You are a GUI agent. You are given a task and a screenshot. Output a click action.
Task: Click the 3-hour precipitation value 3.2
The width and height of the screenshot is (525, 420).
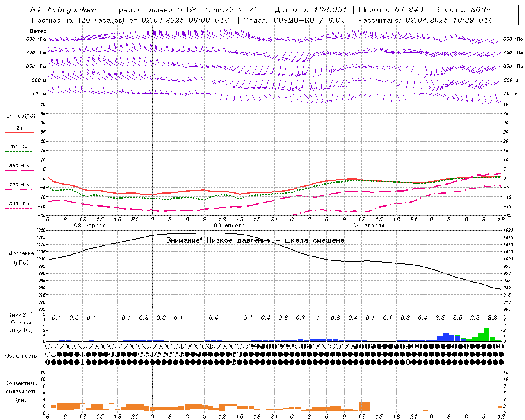point(492,318)
